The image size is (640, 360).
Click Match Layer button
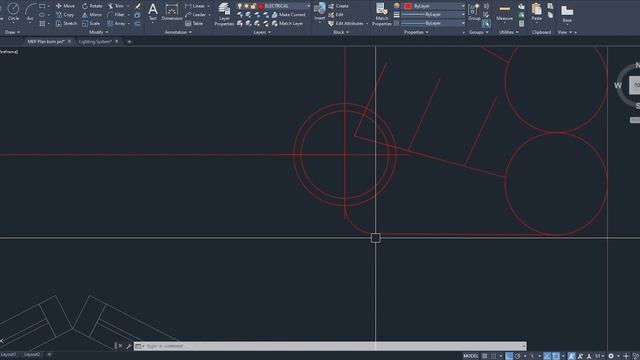288,24
